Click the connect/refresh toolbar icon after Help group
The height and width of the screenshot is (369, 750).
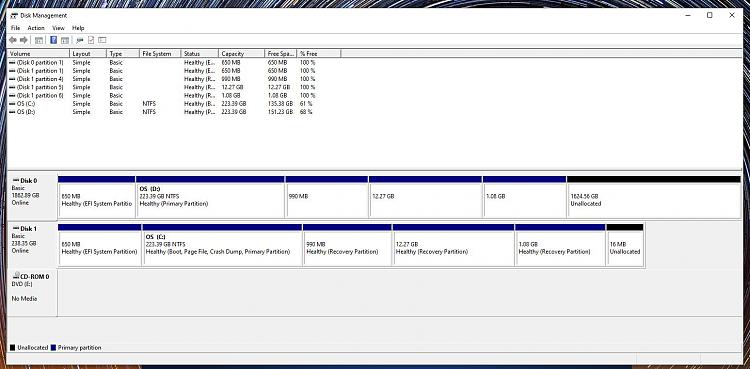[x=80, y=40]
